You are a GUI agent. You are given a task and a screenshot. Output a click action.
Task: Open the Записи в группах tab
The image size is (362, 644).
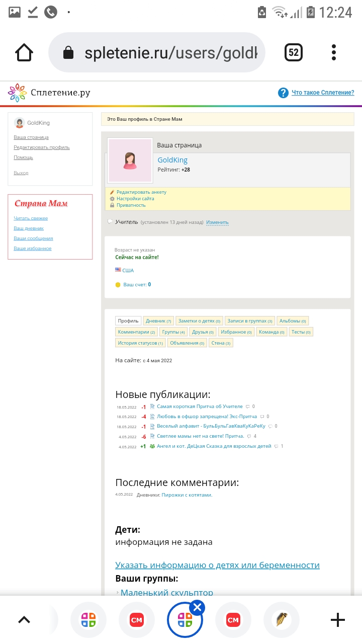250,320
